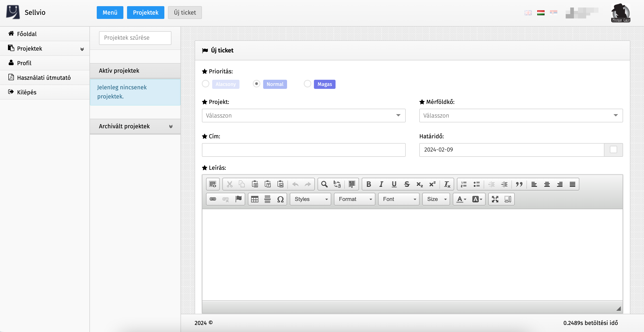This screenshot has width=644, height=332.
Task: Open Profil in the sidebar menu
Action: point(24,63)
